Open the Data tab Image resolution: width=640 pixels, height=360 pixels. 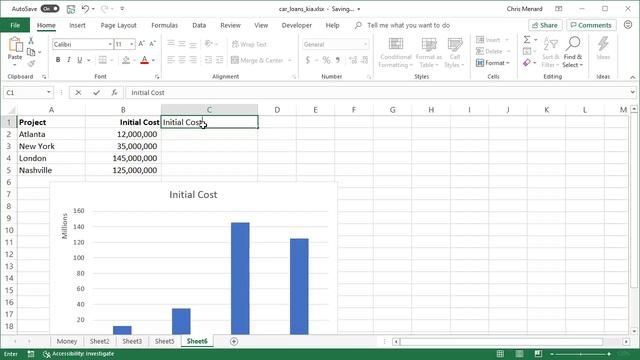click(199, 25)
